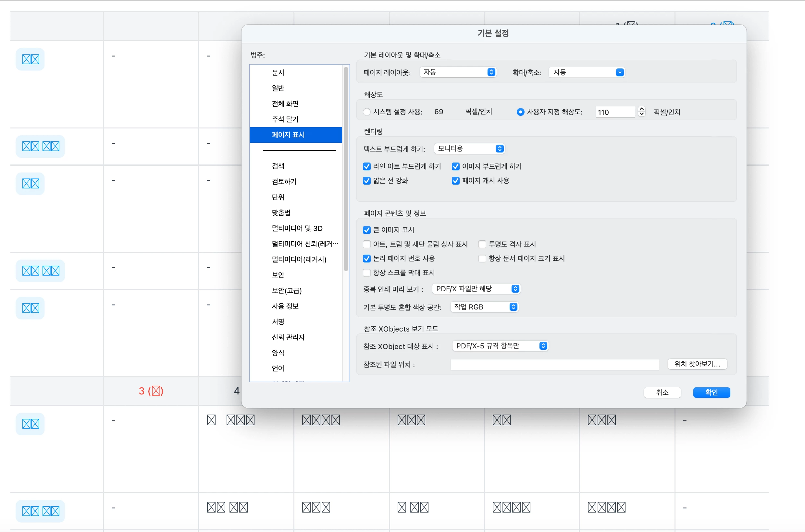Enable 항상 스크롤 막대 표시 checkbox
The width and height of the screenshot is (805, 532).
[x=367, y=273]
